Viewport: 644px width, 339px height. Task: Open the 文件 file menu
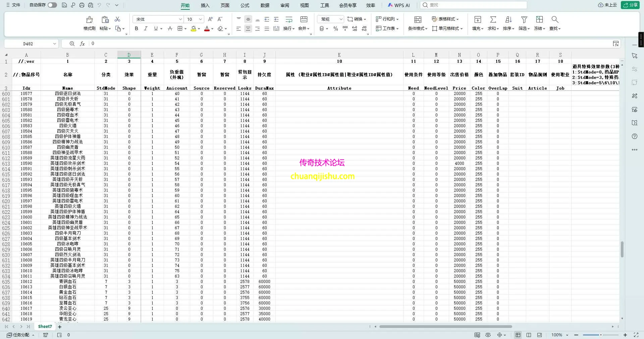tap(13, 5)
